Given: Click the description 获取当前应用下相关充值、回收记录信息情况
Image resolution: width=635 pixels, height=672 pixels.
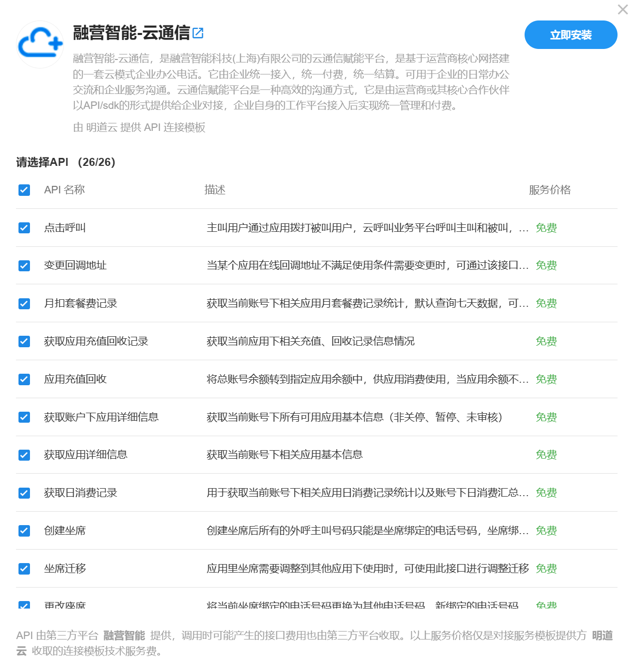Looking at the screenshot, I should (311, 341).
